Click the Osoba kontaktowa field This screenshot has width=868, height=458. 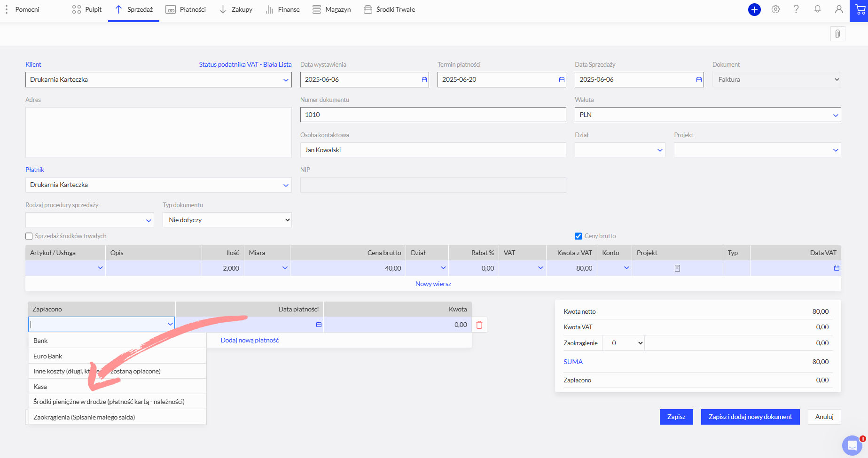tap(433, 150)
